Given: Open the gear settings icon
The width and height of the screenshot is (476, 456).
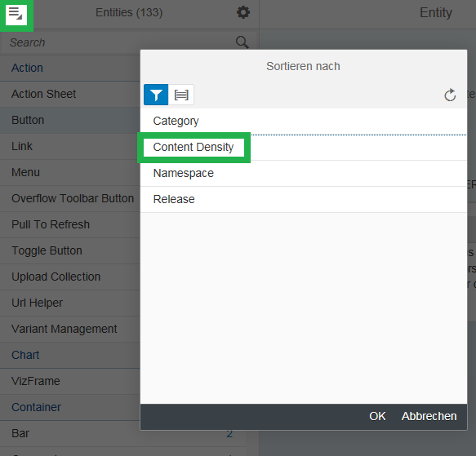Looking at the screenshot, I should pos(243,12).
